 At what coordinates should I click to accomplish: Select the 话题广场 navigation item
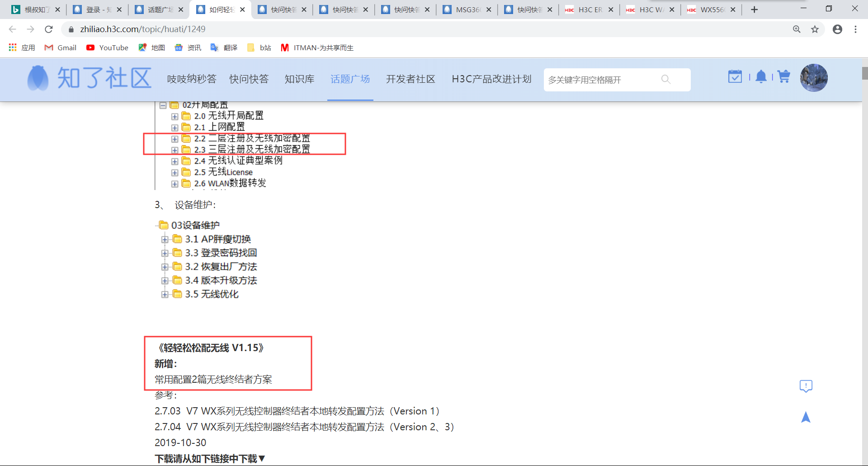(x=350, y=79)
